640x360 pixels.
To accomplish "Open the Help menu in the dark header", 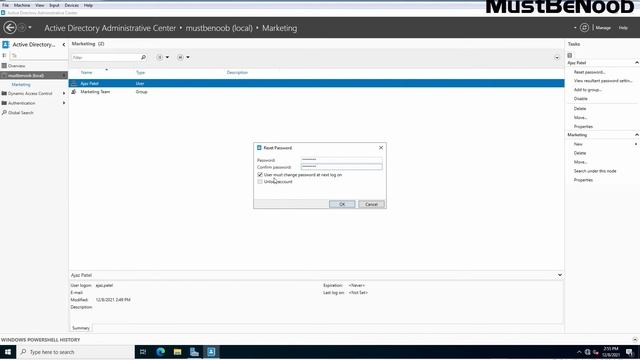I will (623, 28).
